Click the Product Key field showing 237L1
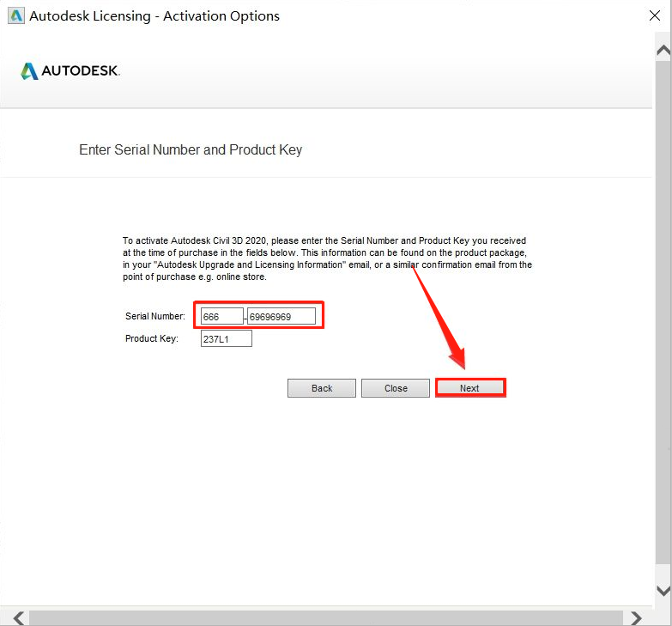This screenshot has height=626, width=672. click(226, 339)
